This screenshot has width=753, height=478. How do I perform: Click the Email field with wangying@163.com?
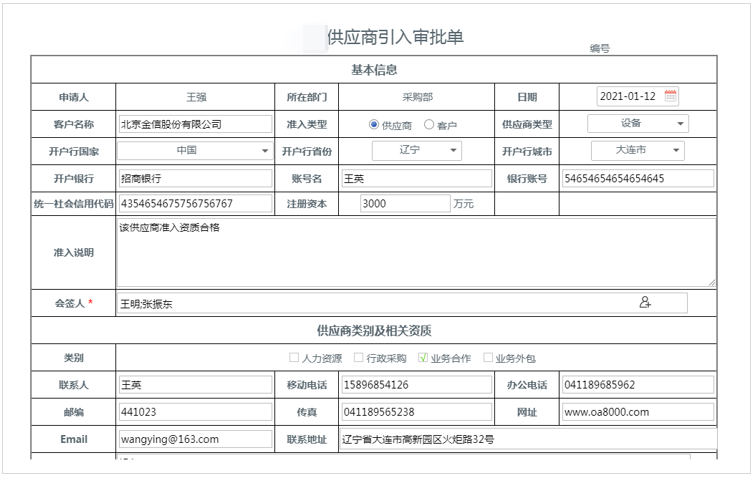point(194,438)
